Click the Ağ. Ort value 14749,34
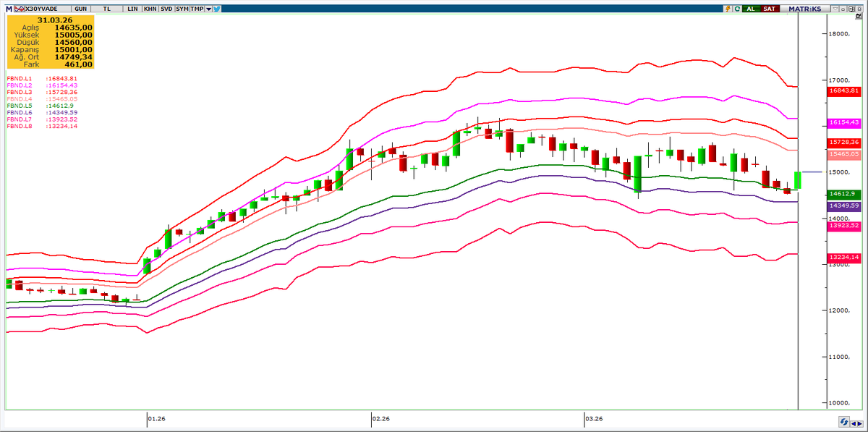 pos(74,57)
